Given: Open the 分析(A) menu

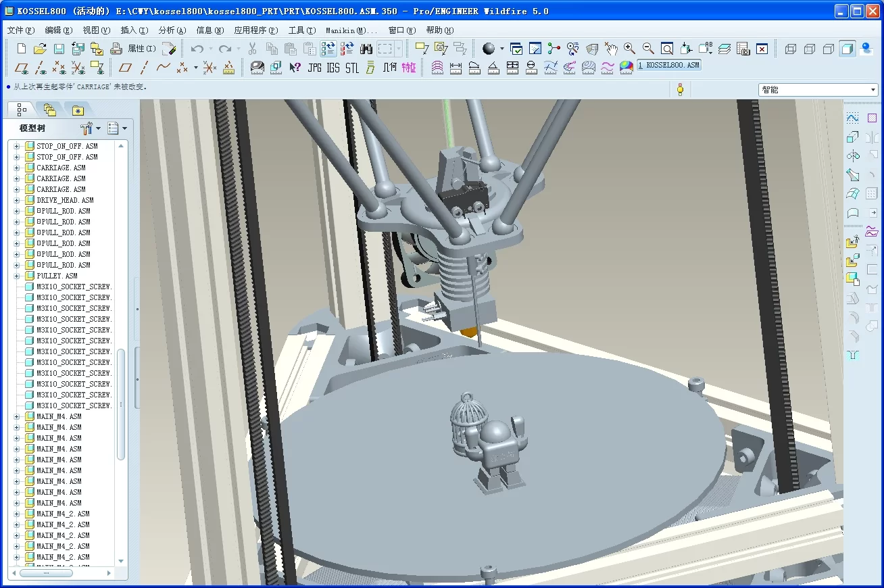Looking at the screenshot, I should point(172,30).
